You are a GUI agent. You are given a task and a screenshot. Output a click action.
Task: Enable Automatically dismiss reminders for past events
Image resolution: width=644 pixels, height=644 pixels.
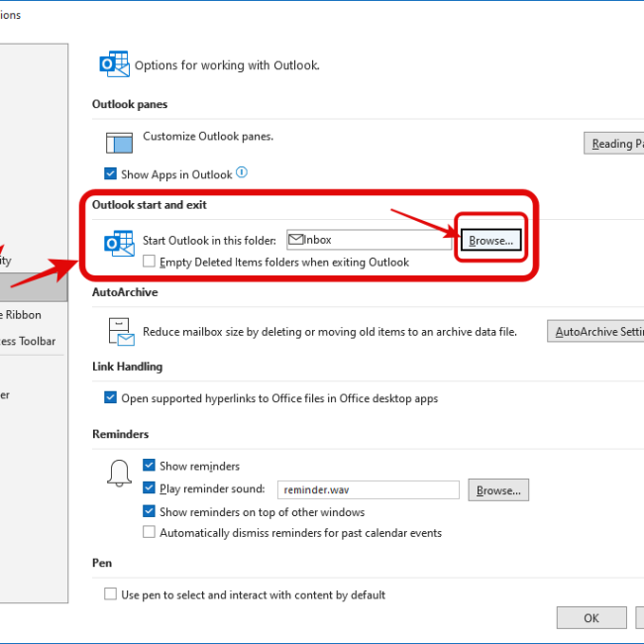pos(149,532)
